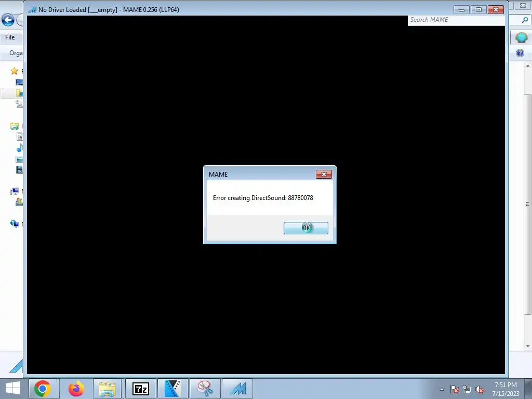The height and width of the screenshot is (399, 532).
Task: Open Windows Start menu
Action: (13, 389)
